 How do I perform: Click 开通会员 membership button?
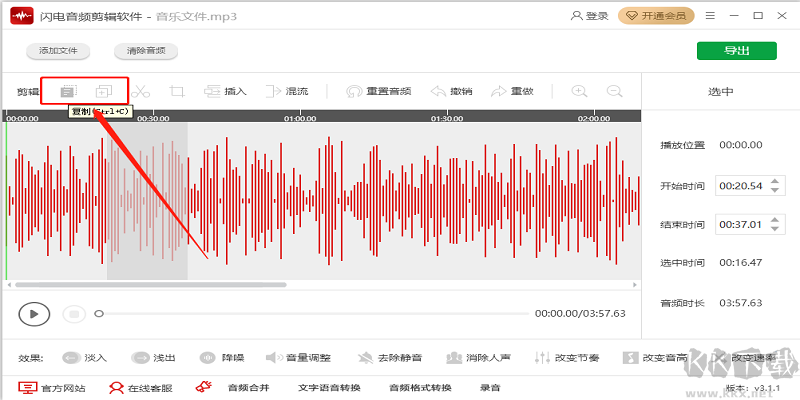(x=657, y=16)
